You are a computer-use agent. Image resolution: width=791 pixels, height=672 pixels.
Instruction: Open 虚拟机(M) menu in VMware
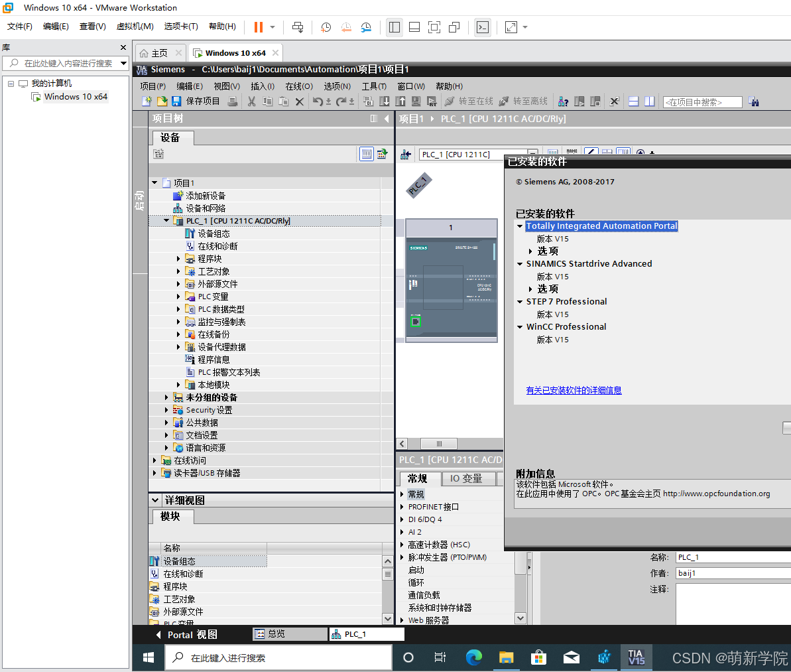135,27
